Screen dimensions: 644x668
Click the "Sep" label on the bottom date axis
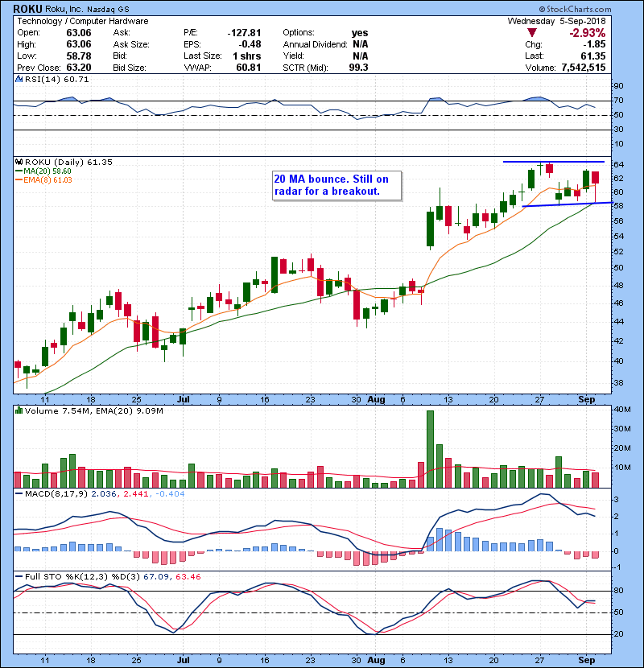pyautogui.click(x=587, y=659)
